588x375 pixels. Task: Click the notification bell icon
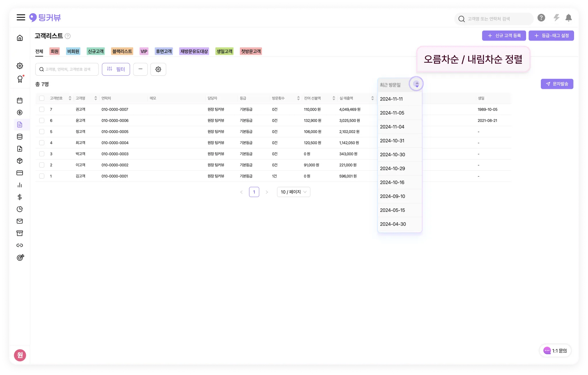[568, 18]
